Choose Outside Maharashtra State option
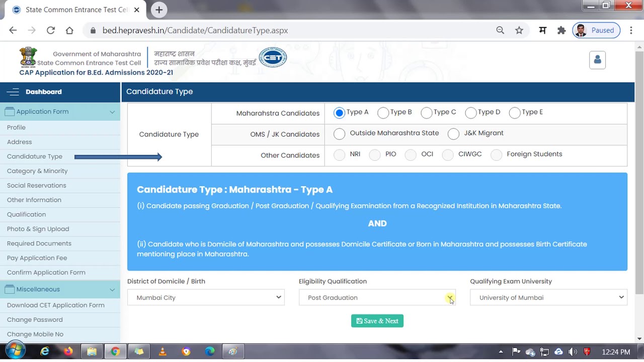Image resolution: width=644 pixels, height=362 pixels. click(x=340, y=134)
